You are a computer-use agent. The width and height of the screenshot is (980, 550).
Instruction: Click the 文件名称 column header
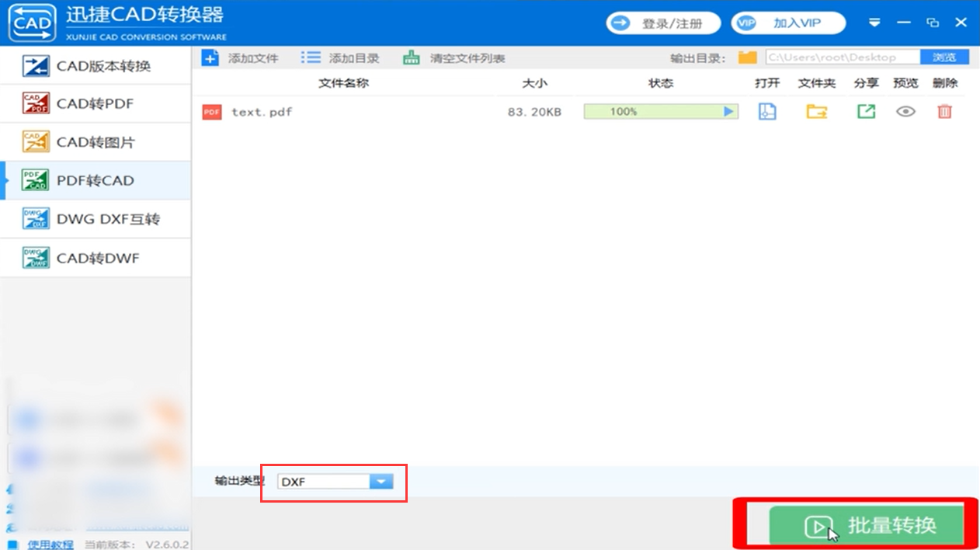tap(343, 83)
